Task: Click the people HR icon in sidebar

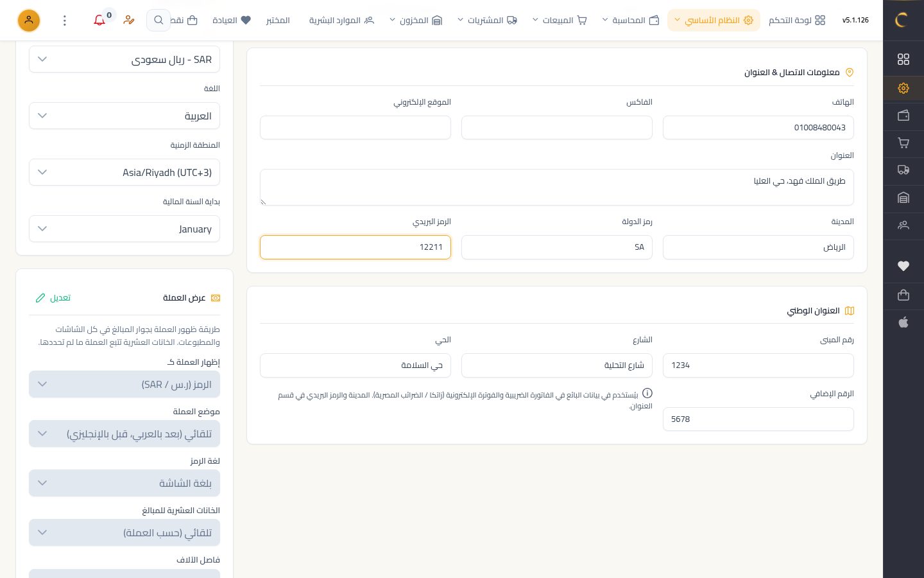Action: tap(903, 225)
